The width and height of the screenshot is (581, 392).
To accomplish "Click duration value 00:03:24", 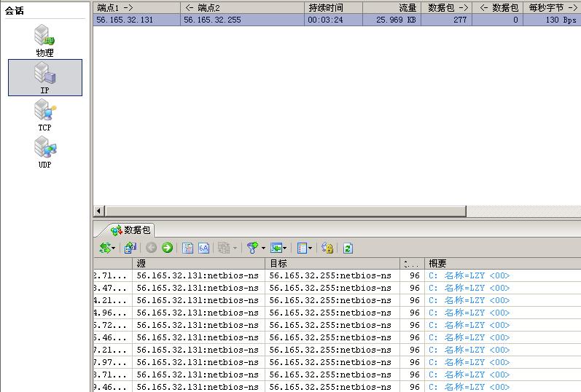I will coord(325,20).
